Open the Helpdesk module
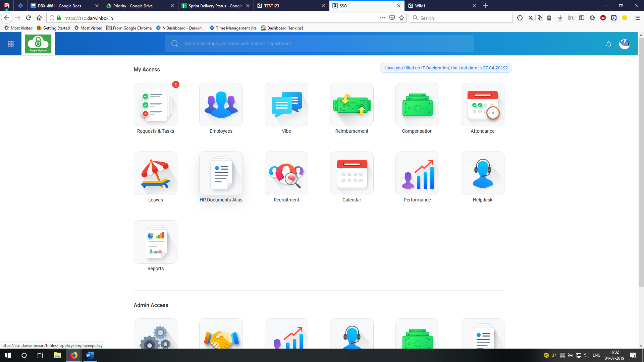644x362 pixels. [x=482, y=173]
